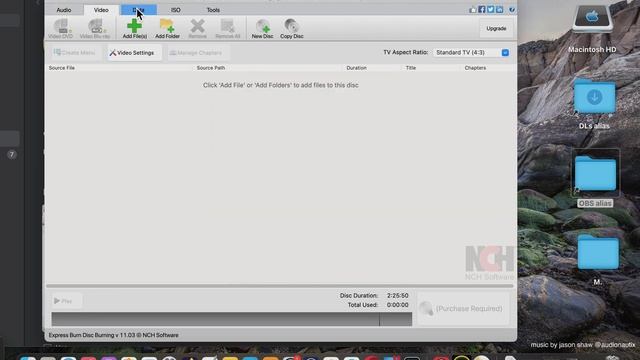
Task: Select the M. desktop folder
Action: (x=598, y=259)
